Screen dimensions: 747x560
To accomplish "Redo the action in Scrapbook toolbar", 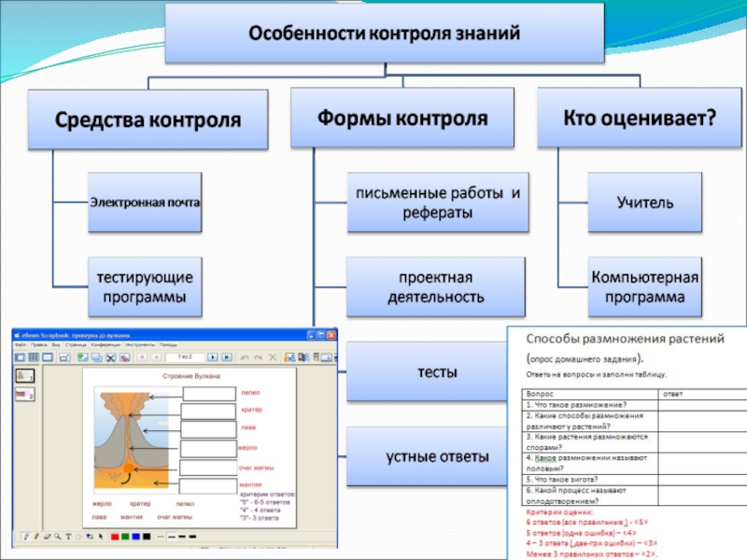I will click(259, 357).
